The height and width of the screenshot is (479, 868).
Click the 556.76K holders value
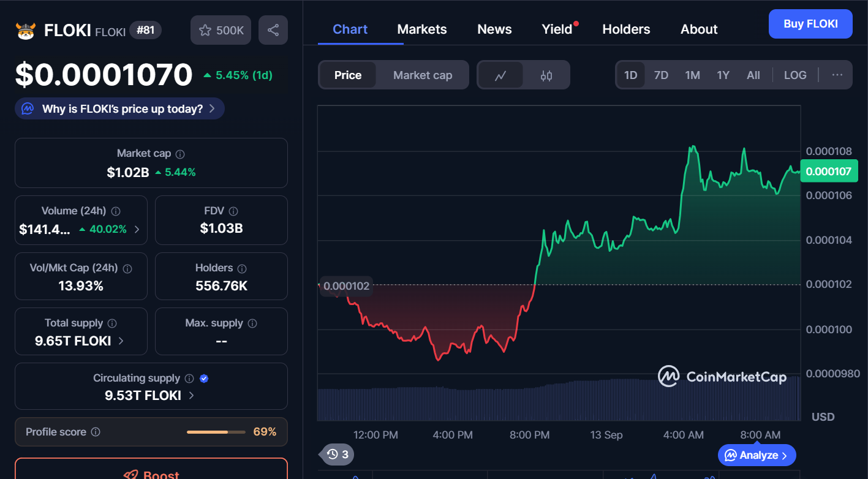(x=221, y=286)
